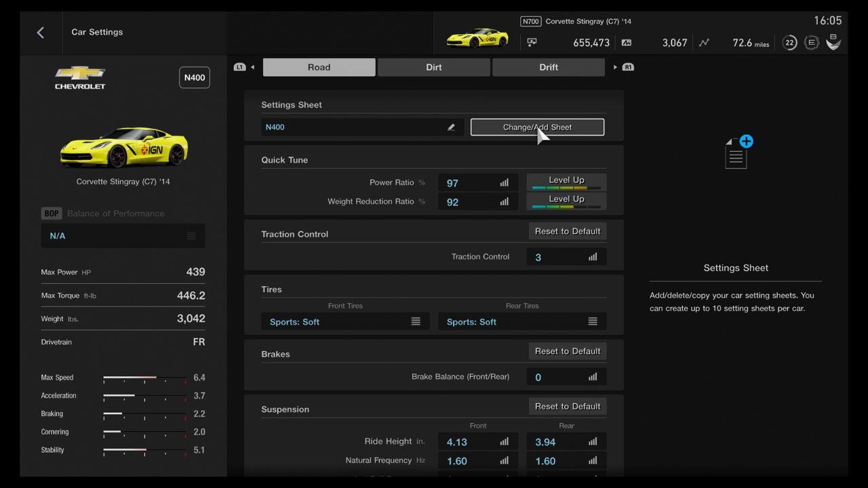The height and width of the screenshot is (488, 868).
Task: Select the Road tab
Action: point(319,67)
